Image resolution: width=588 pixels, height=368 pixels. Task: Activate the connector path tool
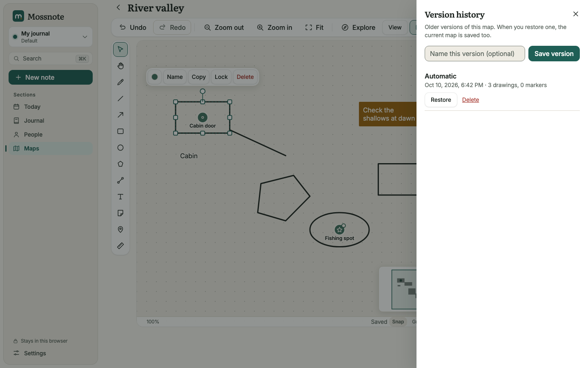[120, 180]
